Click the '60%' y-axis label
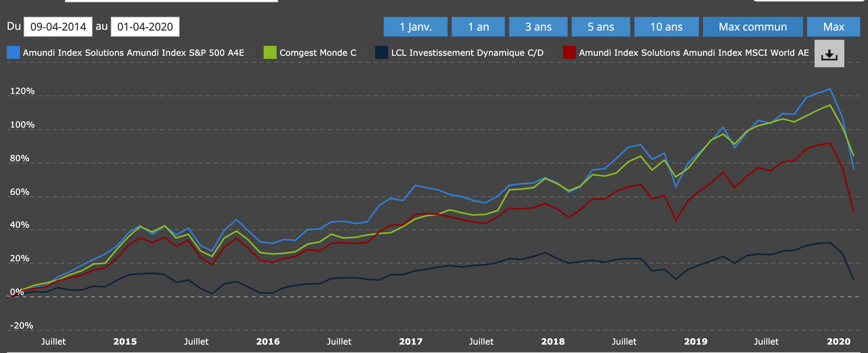Viewport: 868px width, 353px height. point(19,192)
